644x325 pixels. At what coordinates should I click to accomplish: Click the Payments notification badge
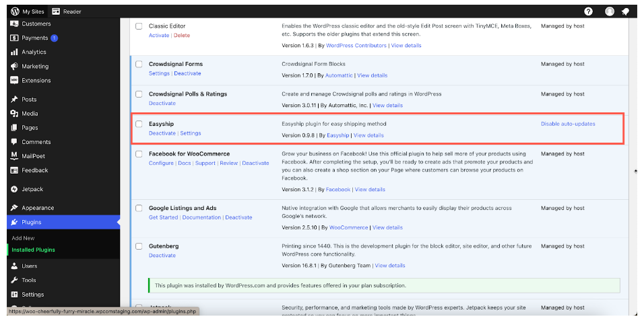click(x=54, y=38)
